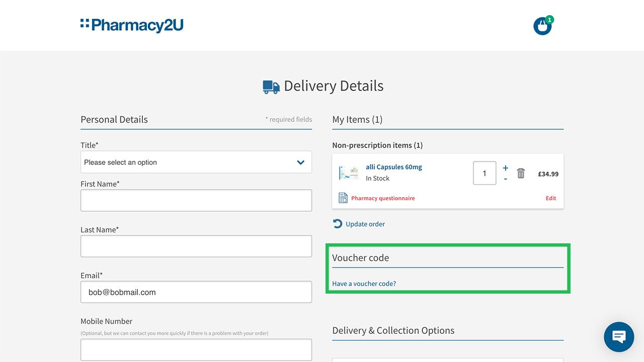Focus the Last Name field
This screenshot has height=362, width=644.
point(196,246)
